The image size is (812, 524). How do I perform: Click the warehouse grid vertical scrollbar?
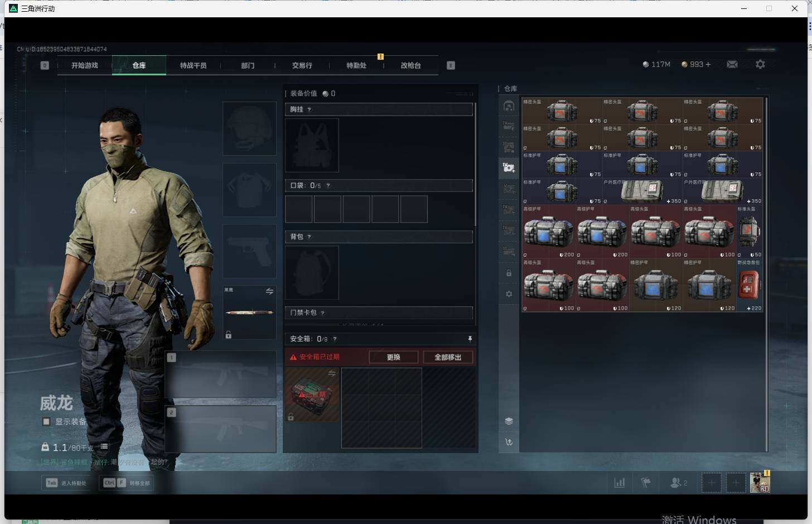click(x=767, y=273)
